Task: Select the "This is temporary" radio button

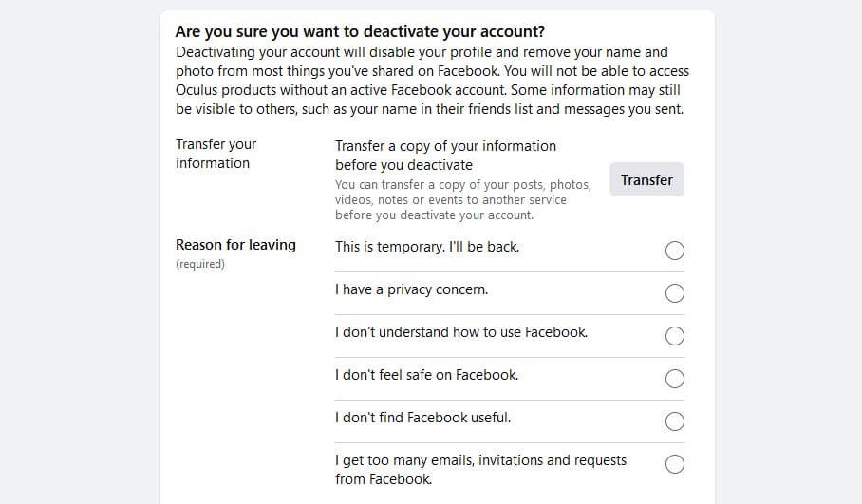Action: pos(675,251)
